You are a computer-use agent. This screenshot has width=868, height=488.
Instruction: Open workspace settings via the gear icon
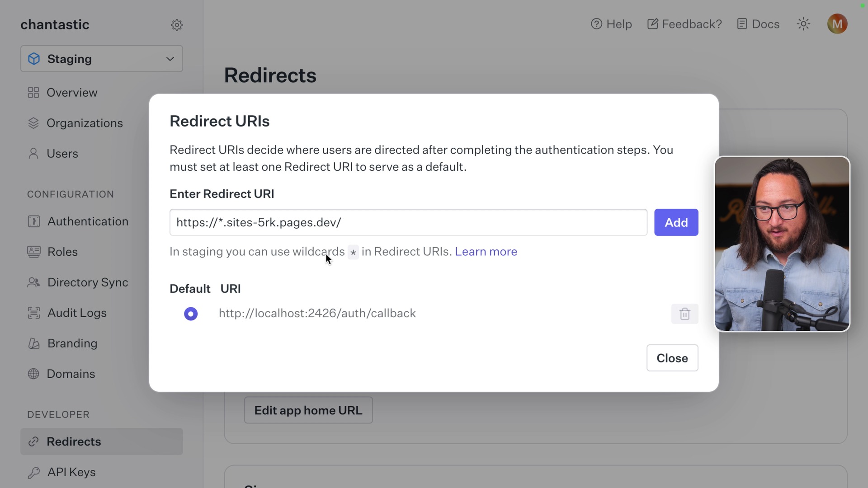coord(177,25)
